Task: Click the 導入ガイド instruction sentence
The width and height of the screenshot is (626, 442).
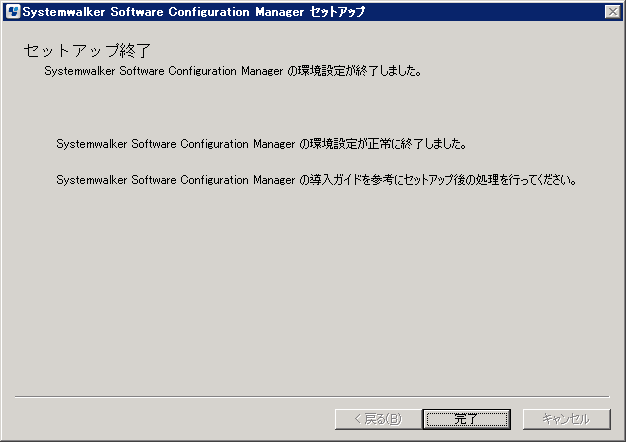Action: pos(317,180)
